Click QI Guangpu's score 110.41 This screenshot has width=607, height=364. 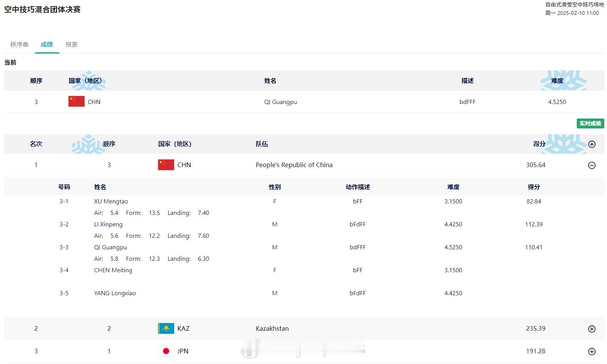click(x=534, y=247)
